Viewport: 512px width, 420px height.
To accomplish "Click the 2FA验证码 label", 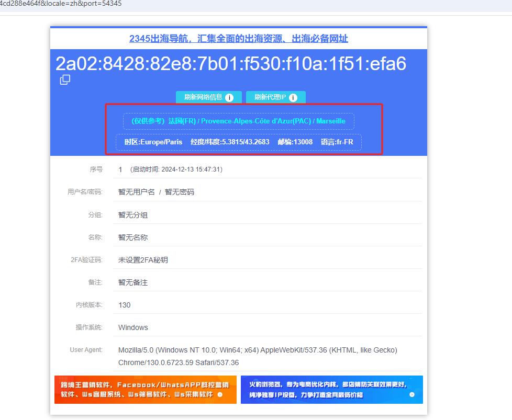I will click(x=86, y=260).
